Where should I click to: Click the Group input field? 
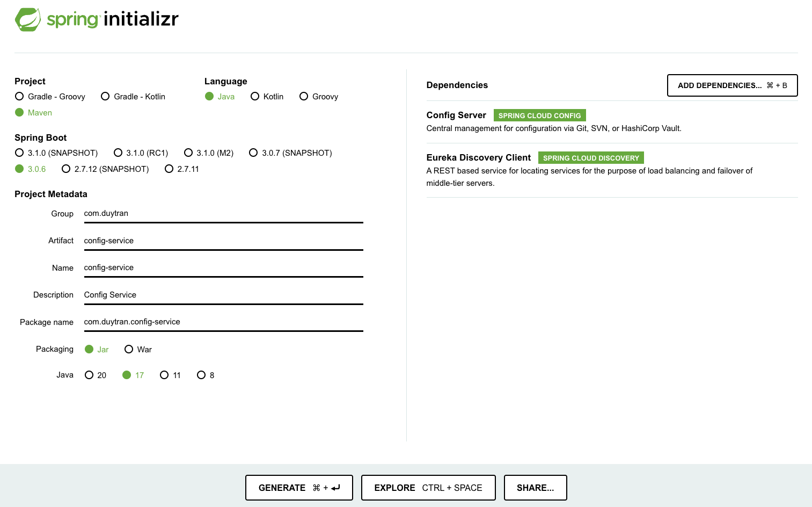coord(223,213)
